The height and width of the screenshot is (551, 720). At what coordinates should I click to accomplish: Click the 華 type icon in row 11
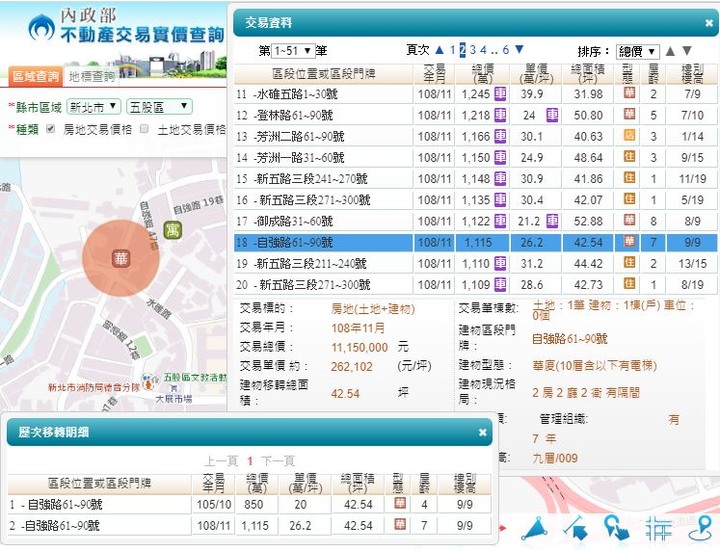(629, 93)
